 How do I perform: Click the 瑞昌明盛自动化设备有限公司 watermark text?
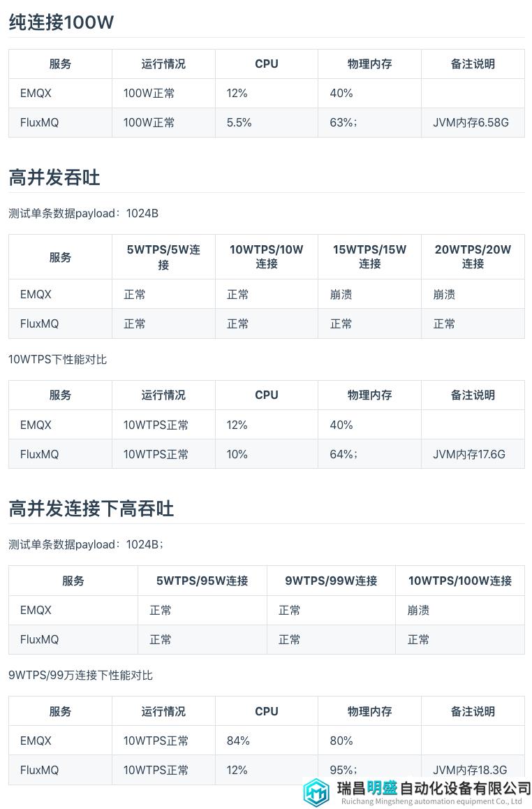(434, 787)
